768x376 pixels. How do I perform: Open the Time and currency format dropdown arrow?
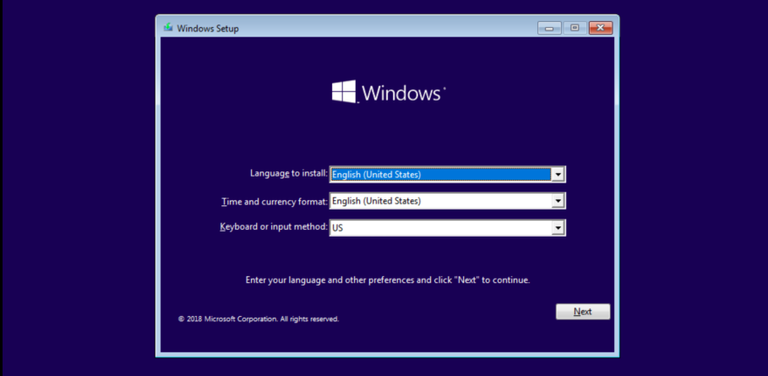tap(557, 201)
